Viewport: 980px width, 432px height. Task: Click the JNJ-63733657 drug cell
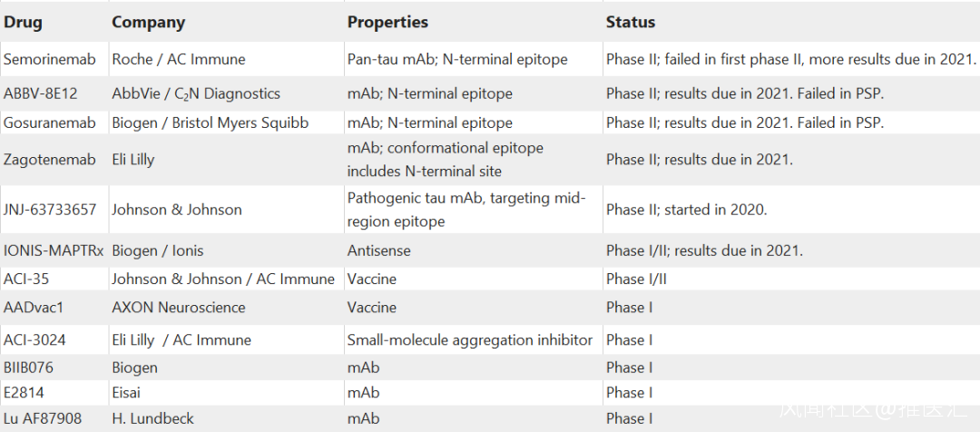click(x=50, y=210)
